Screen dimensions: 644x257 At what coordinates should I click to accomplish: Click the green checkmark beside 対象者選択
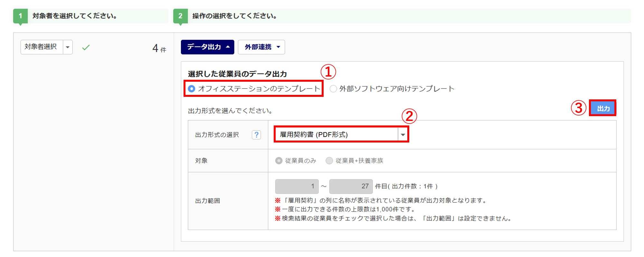click(x=86, y=48)
